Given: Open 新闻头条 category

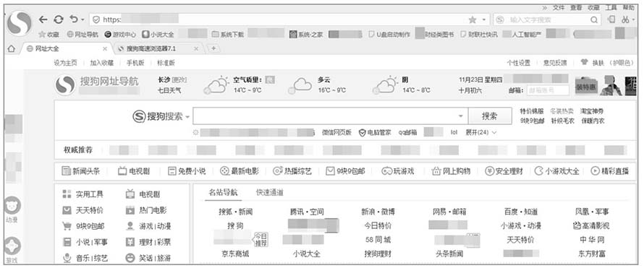Looking at the screenshot, I should (80, 171).
